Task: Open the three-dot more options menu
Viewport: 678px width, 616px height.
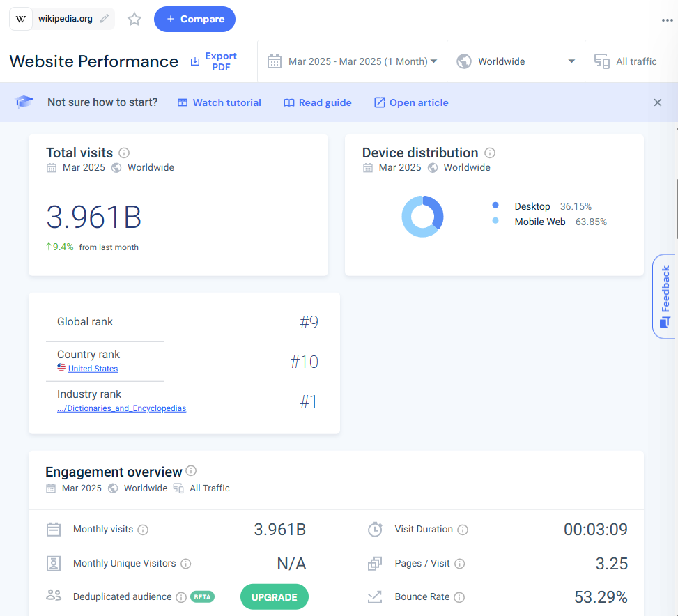Action: 667,20
